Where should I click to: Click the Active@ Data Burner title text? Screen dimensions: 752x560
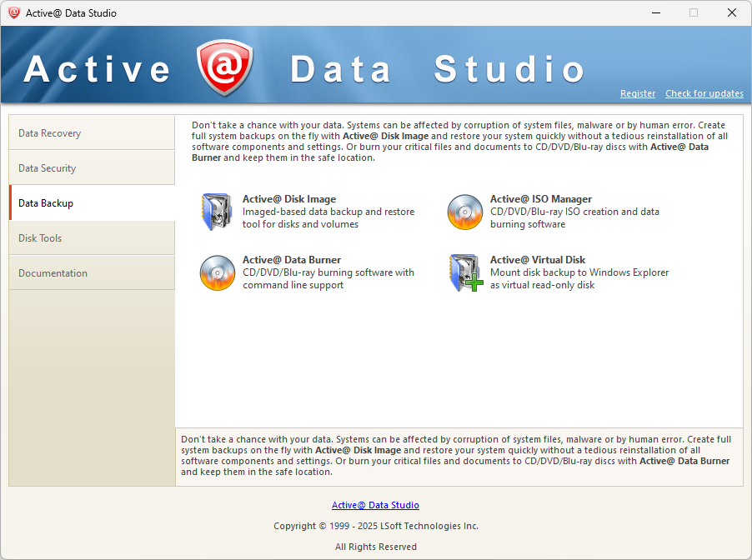(x=292, y=260)
